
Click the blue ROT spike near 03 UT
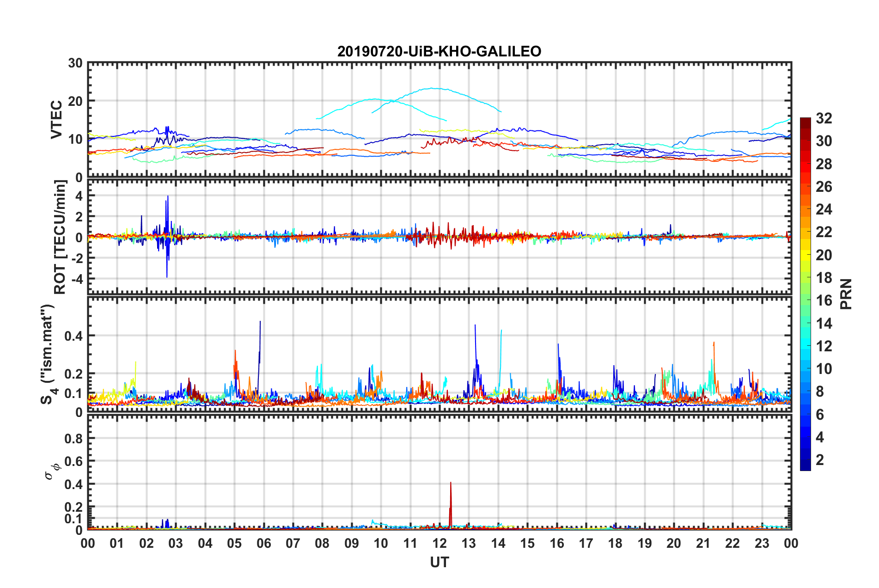[167, 236]
